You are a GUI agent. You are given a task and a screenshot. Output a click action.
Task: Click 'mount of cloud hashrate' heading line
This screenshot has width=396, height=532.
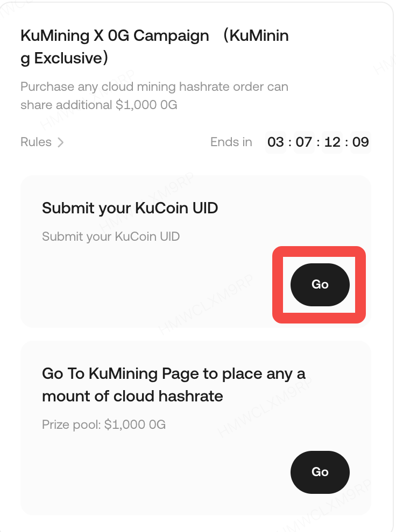pos(132,397)
